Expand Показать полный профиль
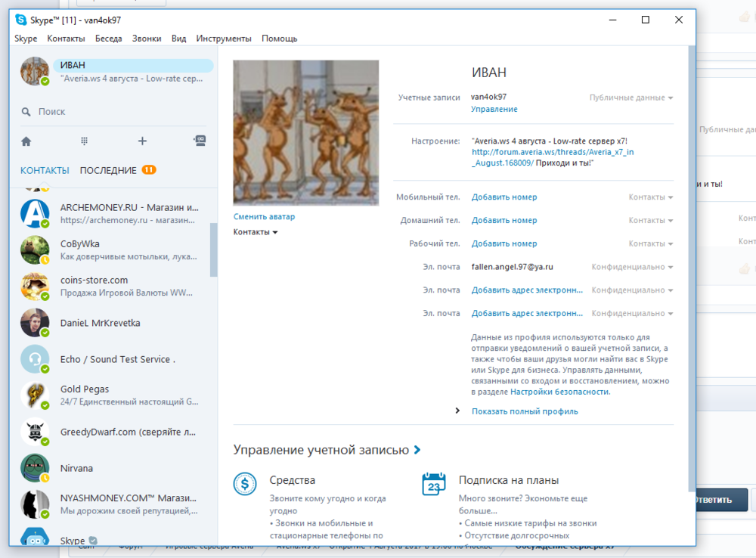The height and width of the screenshot is (558, 756). [x=525, y=411]
